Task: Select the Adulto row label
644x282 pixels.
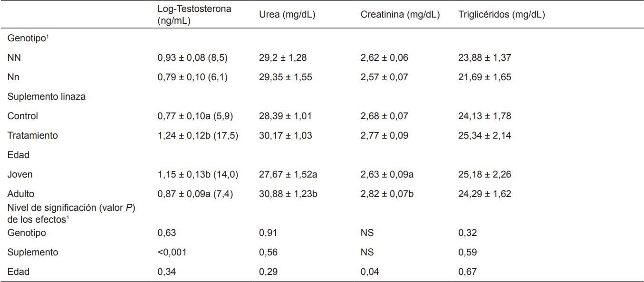Action: coord(21,194)
